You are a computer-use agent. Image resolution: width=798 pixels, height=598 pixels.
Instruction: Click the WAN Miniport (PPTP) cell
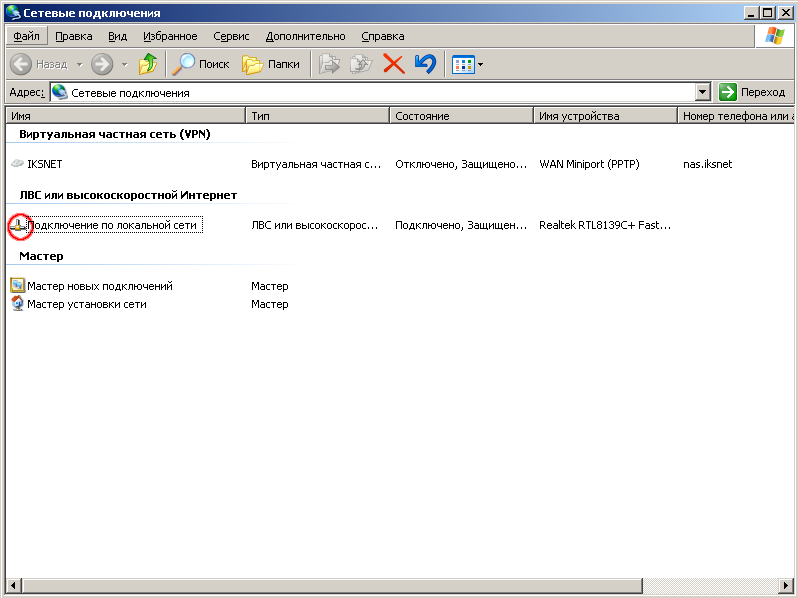589,164
